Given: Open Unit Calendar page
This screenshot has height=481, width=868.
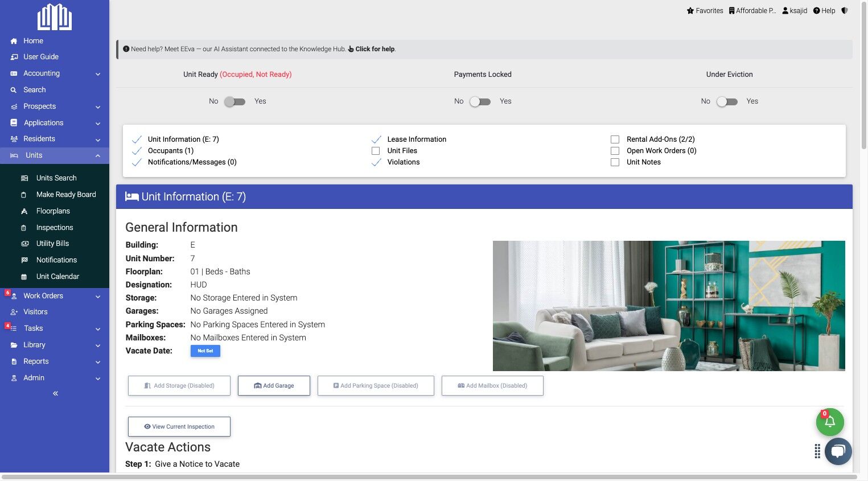Looking at the screenshot, I should pyautogui.click(x=57, y=277).
